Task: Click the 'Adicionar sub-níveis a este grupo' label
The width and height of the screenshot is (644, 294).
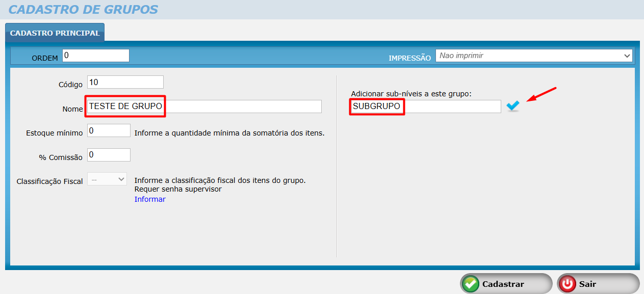Action: pyautogui.click(x=411, y=94)
